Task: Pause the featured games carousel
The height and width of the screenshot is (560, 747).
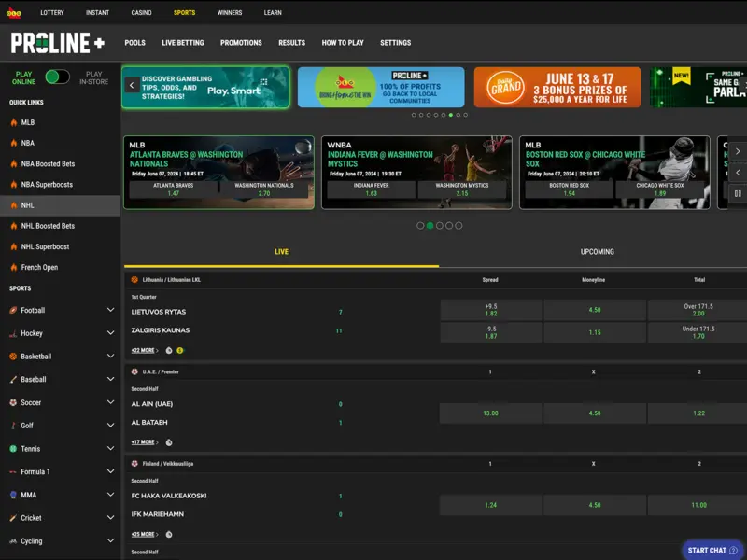Action: [x=738, y=194]
